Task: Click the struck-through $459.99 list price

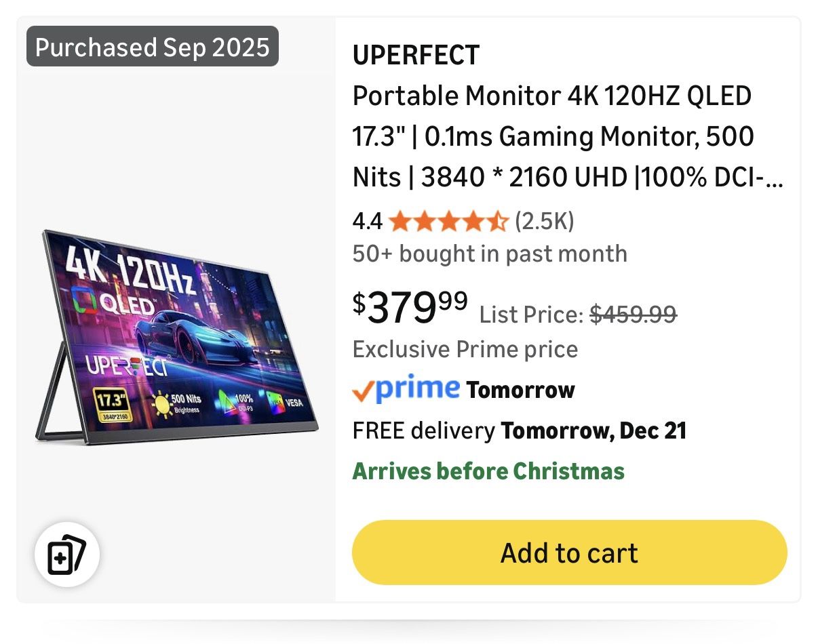Action: pos(633,314)
